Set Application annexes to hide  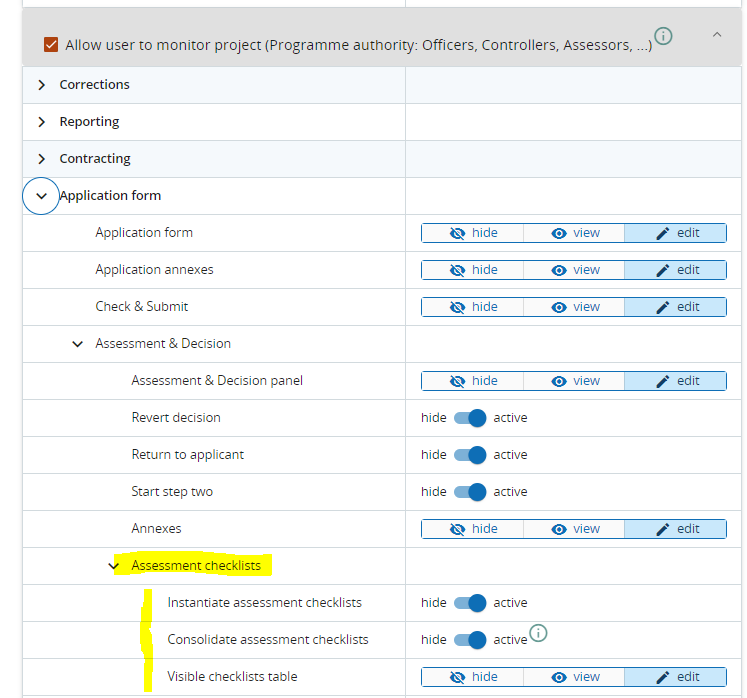click(x=473, y=270)
